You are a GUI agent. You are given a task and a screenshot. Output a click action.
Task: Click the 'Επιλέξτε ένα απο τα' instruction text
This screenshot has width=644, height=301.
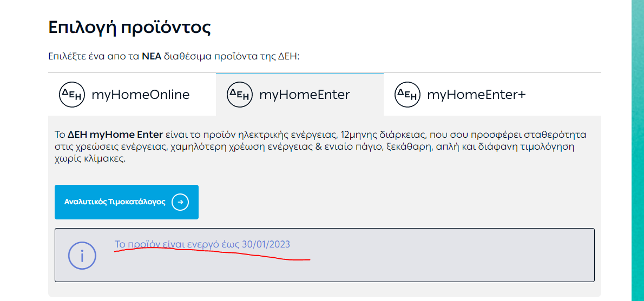pos(94,56)
